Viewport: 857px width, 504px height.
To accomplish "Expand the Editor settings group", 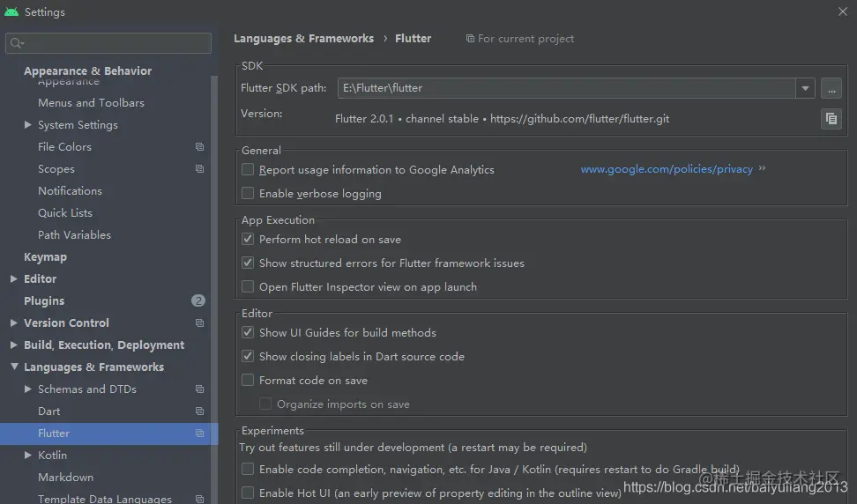I will 13,278.
